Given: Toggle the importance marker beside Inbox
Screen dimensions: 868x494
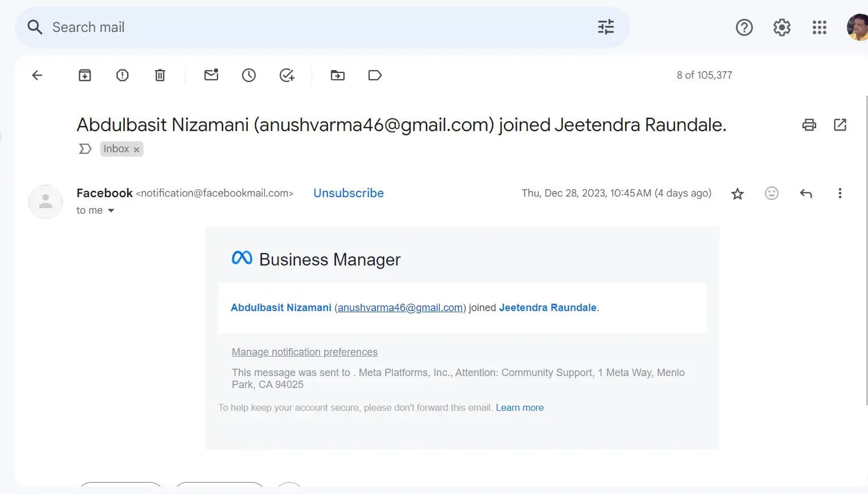Looking at the screenshot, I should [x=85, y=149].
